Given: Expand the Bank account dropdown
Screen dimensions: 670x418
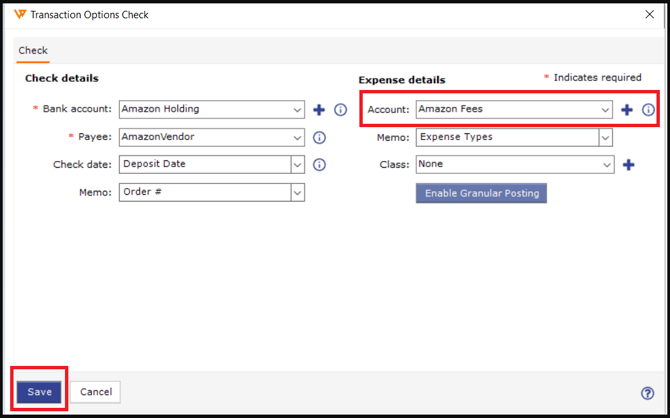Looking at the screenshot, I should point(298,110).
